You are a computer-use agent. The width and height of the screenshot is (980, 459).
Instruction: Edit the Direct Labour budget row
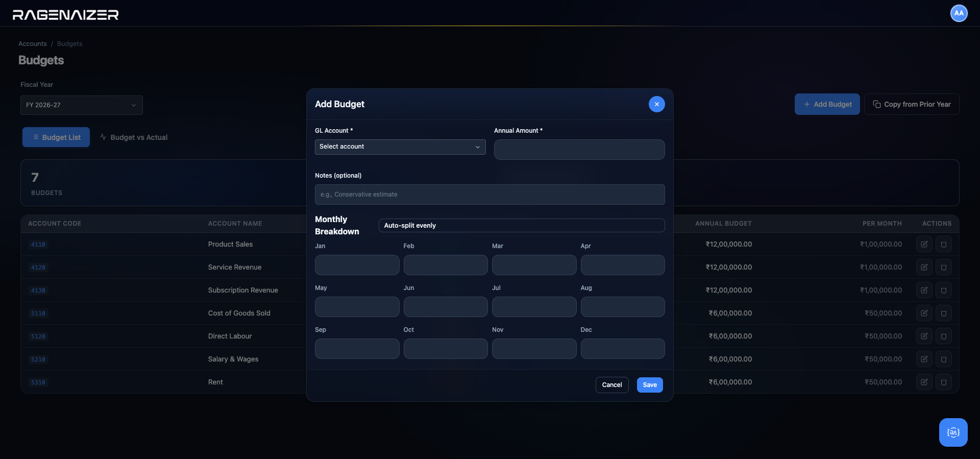pyautogui.click(x=924, y=336)
